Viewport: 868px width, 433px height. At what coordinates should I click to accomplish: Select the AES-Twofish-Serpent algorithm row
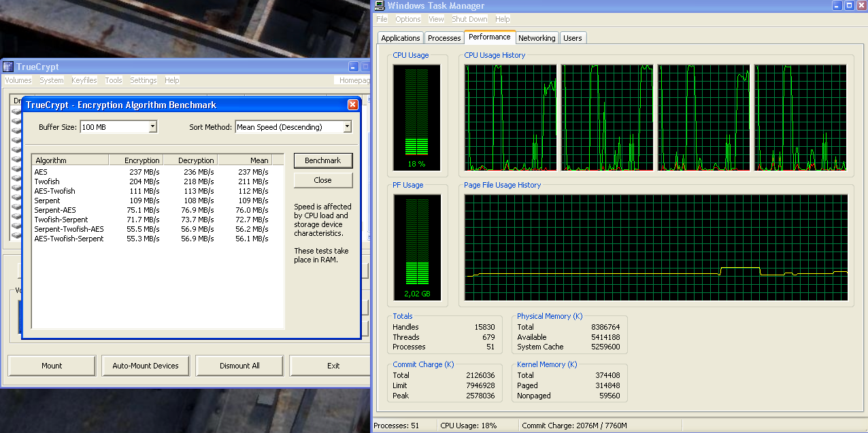click(x=158, y=239)
